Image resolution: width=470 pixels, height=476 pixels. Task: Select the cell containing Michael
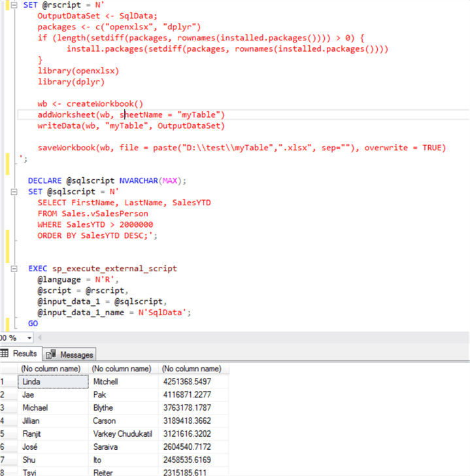(x=53, y=408)
